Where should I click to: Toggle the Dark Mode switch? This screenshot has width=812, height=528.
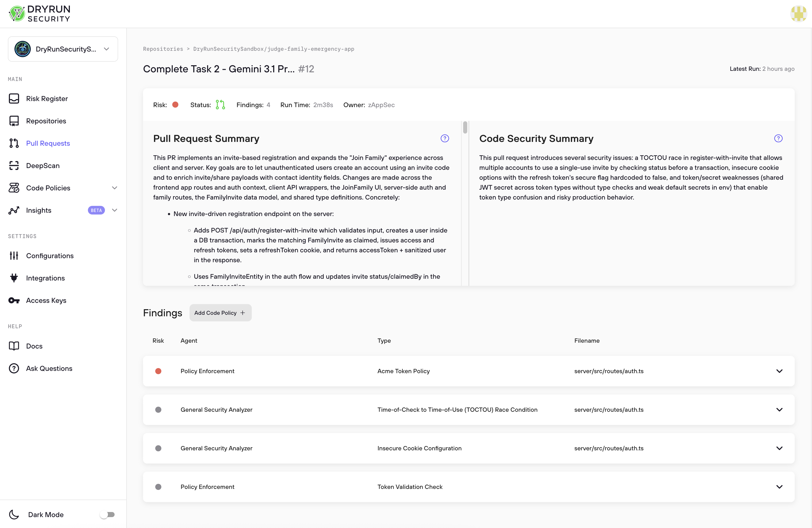(107, 514)
